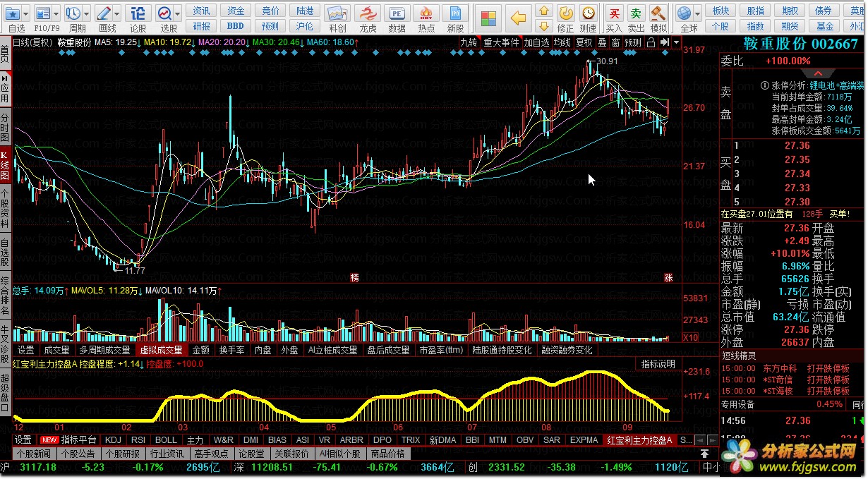
Task: Open the F10/F9 company info icon
Action: (x=43, y=12)
